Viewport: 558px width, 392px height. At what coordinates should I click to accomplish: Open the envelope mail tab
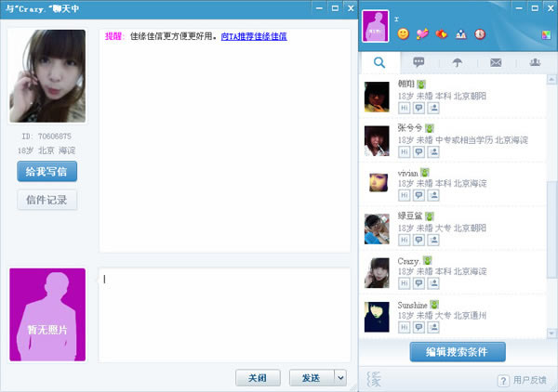496,63
